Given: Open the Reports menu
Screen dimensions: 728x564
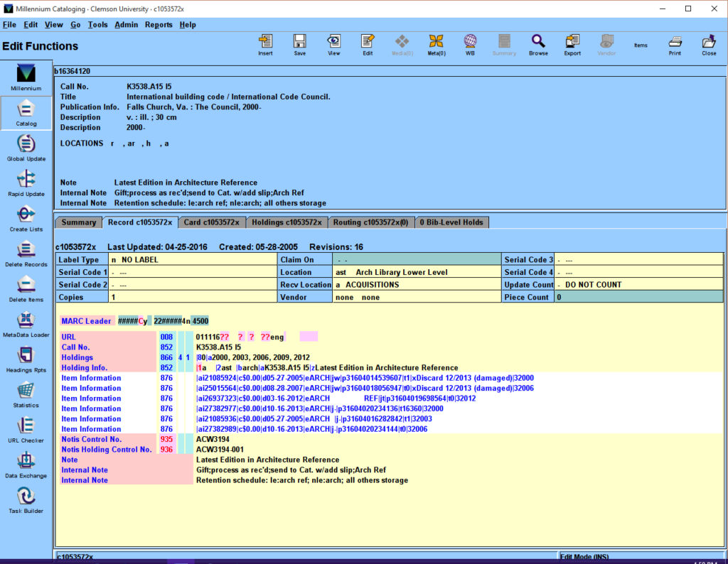Looking at the screenshot, I should click(159, 25).
